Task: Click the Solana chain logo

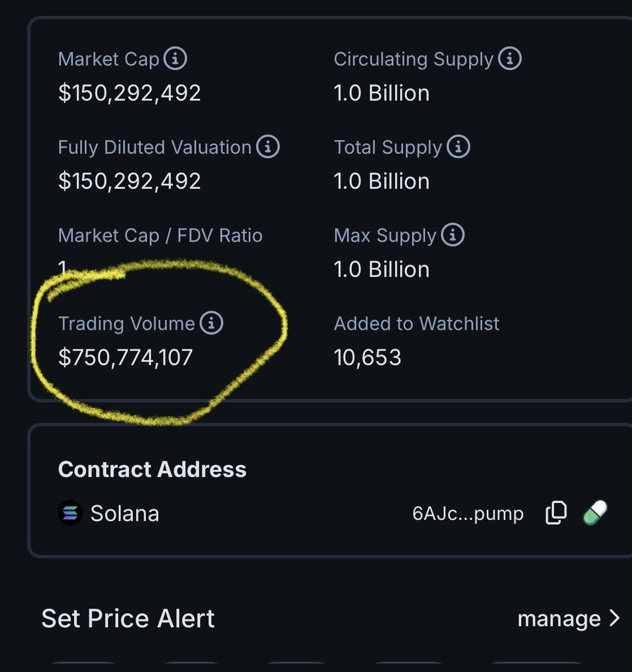Action: tap(70, 513)
